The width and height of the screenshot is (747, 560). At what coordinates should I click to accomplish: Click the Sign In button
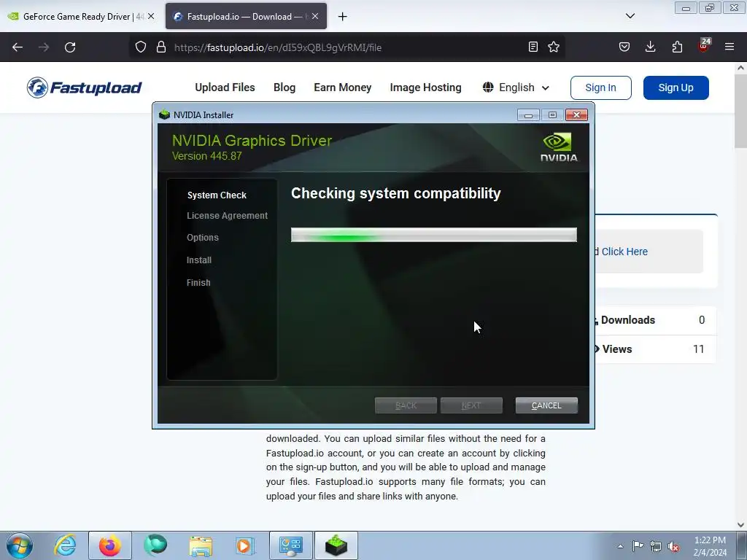[601, 87]
